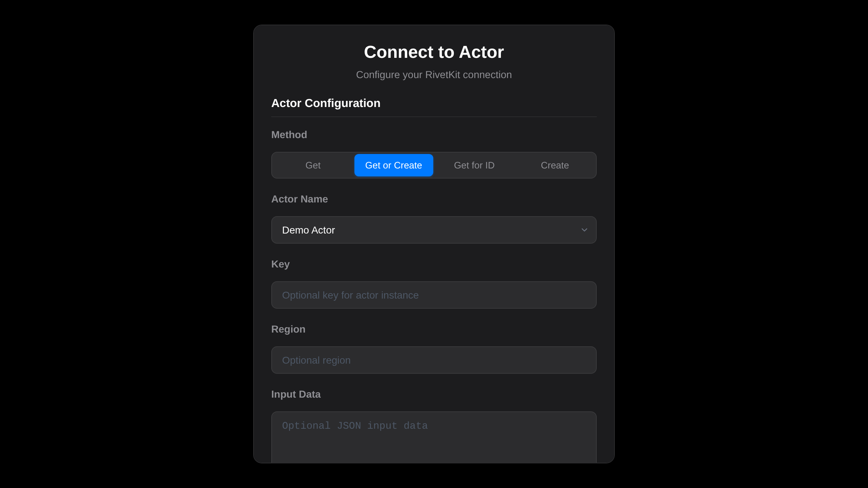Click the Demo Actor selected value text

[309, 230]
